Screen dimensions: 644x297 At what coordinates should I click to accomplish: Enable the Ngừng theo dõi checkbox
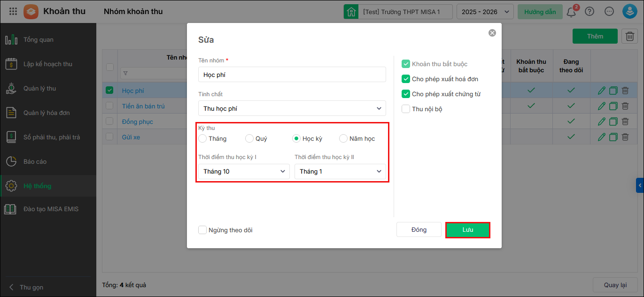(202, 230)
